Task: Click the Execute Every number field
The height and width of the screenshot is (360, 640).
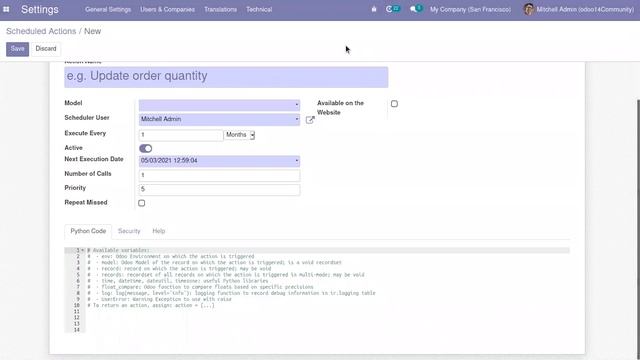Action: [181, 135]
